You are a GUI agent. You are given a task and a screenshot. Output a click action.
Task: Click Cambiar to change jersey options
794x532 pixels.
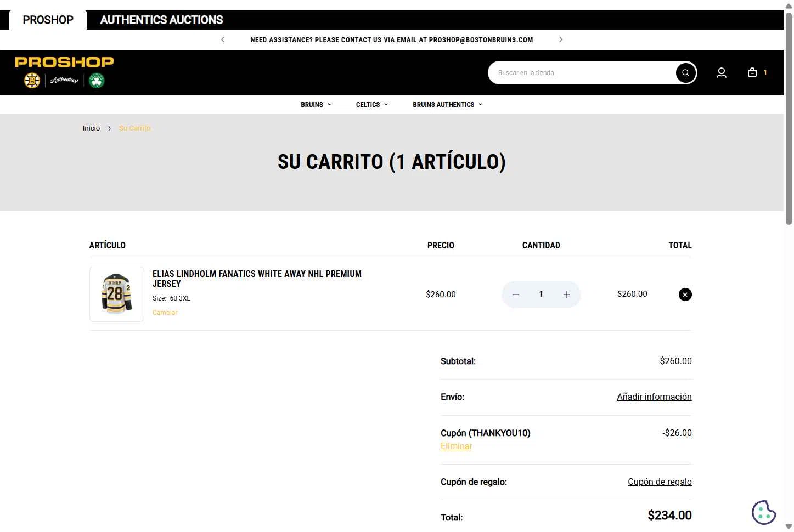tap(165, 313)
